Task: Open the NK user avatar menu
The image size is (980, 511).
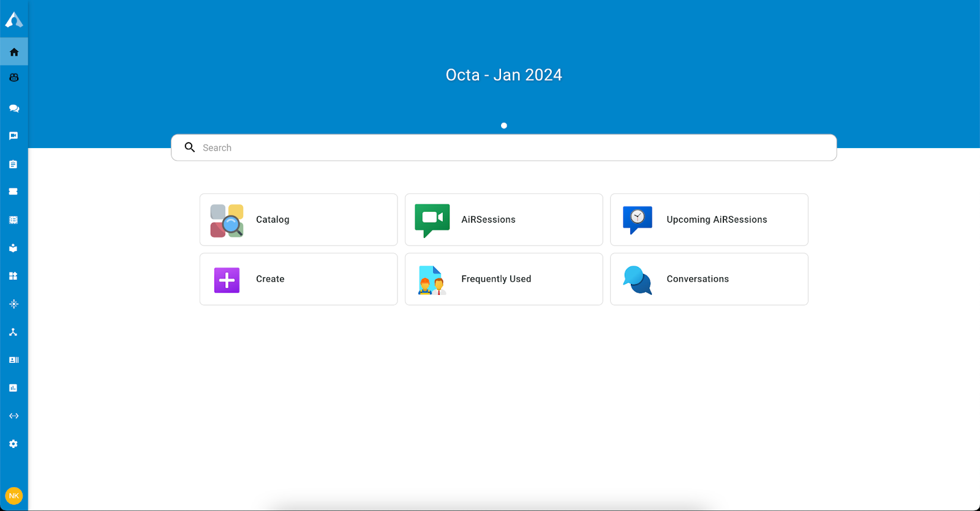Action: 14,496
